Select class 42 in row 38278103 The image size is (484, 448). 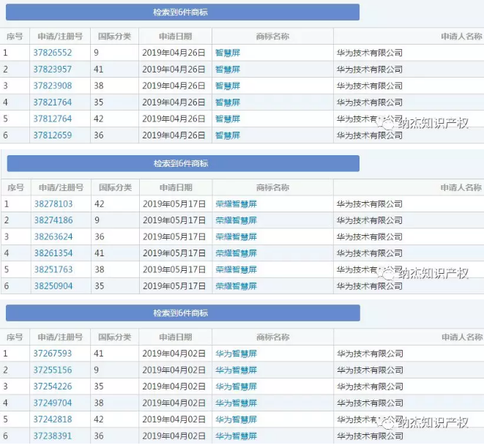(x=100, y=204)
